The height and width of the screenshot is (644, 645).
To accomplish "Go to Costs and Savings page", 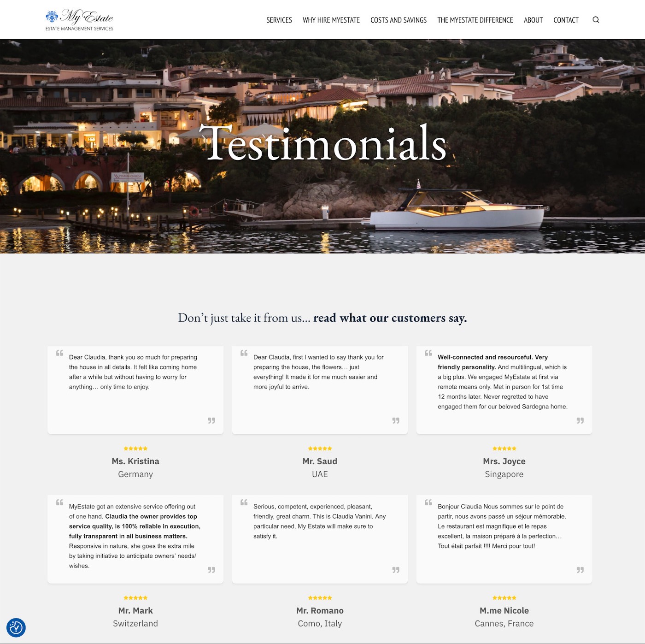I will click(x=399, y=20).
